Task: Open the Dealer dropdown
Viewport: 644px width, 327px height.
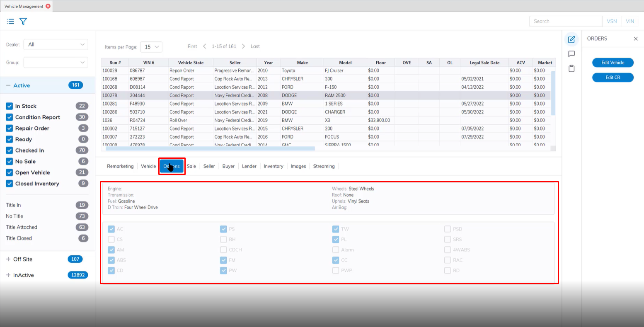Action: pyautogui.click(x=56, y=45)
